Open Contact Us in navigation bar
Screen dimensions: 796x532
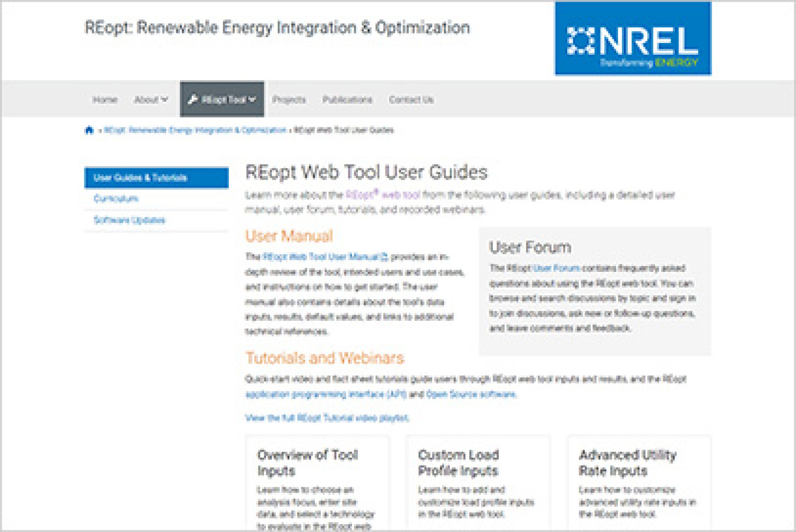(411, 100)
